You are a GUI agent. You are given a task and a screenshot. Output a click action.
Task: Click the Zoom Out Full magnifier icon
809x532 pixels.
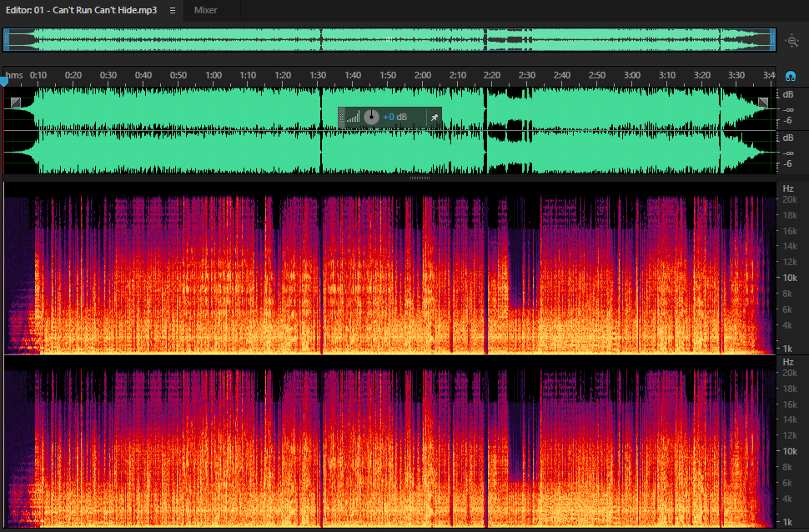coord(792,41)
